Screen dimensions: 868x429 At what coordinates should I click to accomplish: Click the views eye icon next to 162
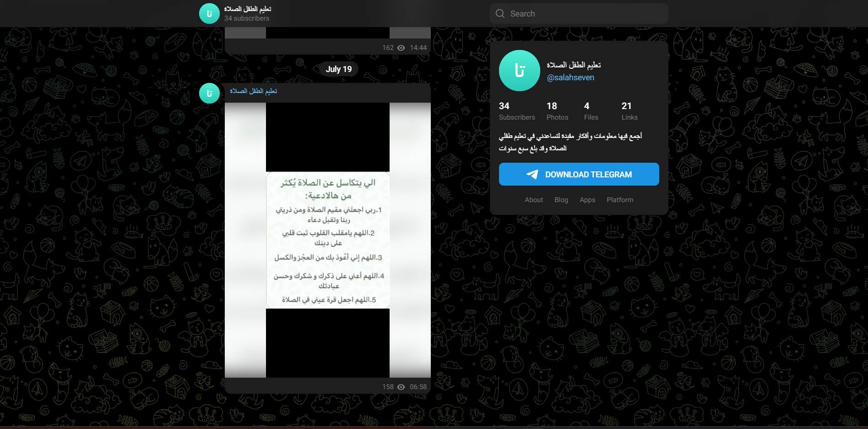coord(401,48)
